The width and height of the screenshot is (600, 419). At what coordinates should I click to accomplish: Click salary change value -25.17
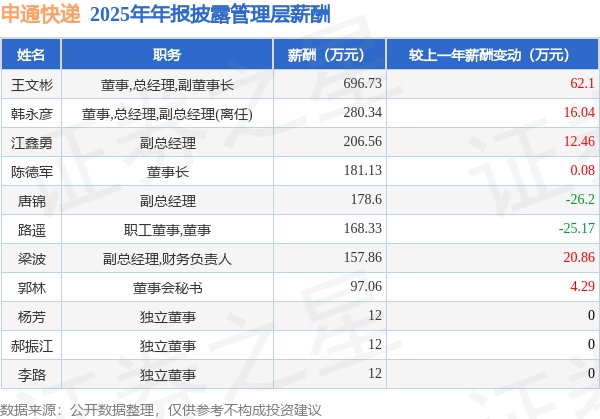(577, 228)
